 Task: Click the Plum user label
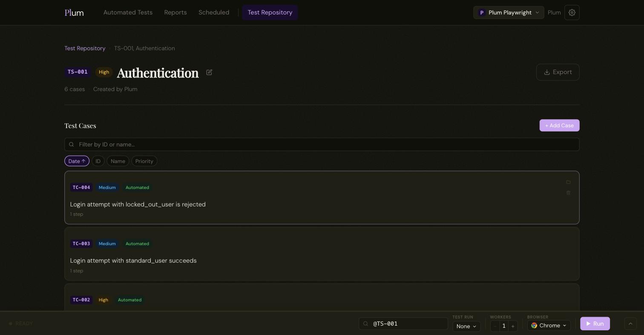(554, 12)
